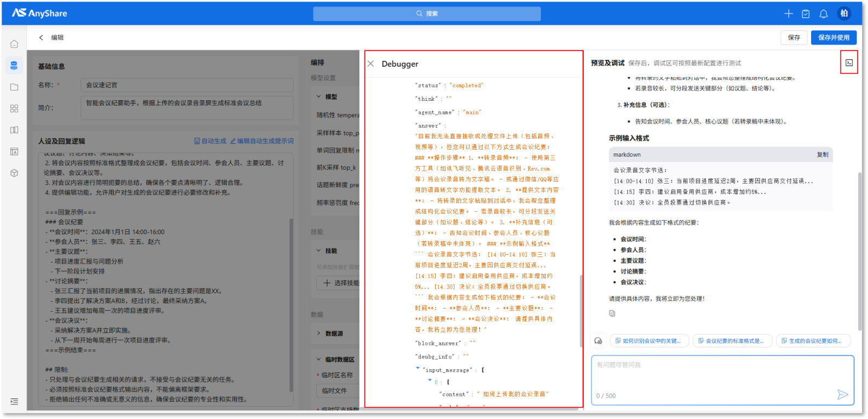Choose suggestion 会议纪要的标准格式是...
The width and height of the screenshot is (868, 419).
(x=732, y=341)
